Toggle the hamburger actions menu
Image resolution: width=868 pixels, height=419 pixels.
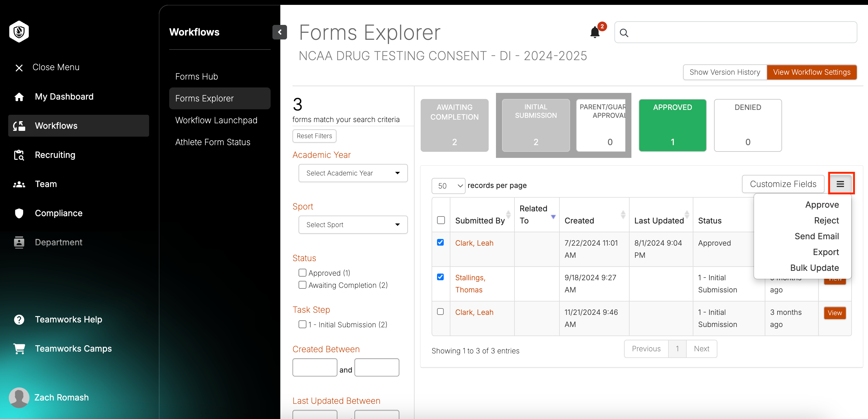click(840, 184)
